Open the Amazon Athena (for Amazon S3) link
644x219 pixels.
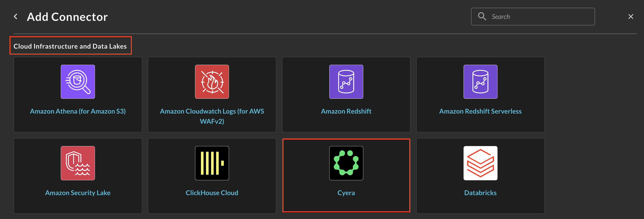point(78,111)
